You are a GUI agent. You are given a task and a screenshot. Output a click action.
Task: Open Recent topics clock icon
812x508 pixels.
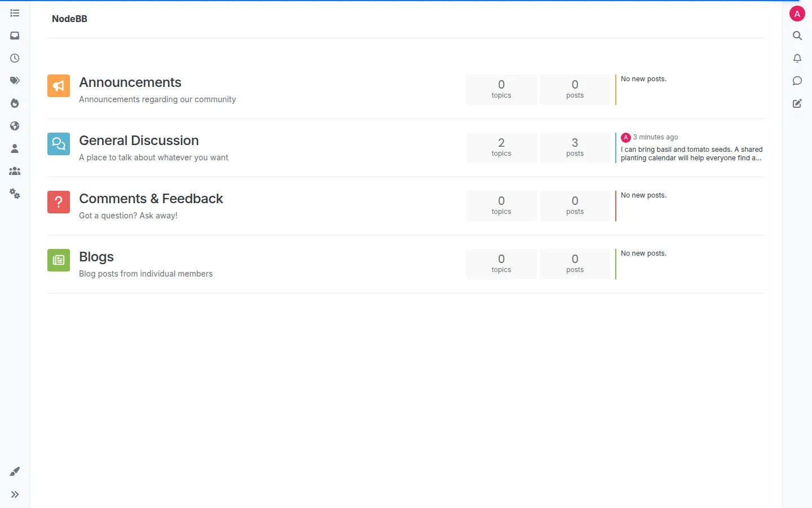(15, 58)
